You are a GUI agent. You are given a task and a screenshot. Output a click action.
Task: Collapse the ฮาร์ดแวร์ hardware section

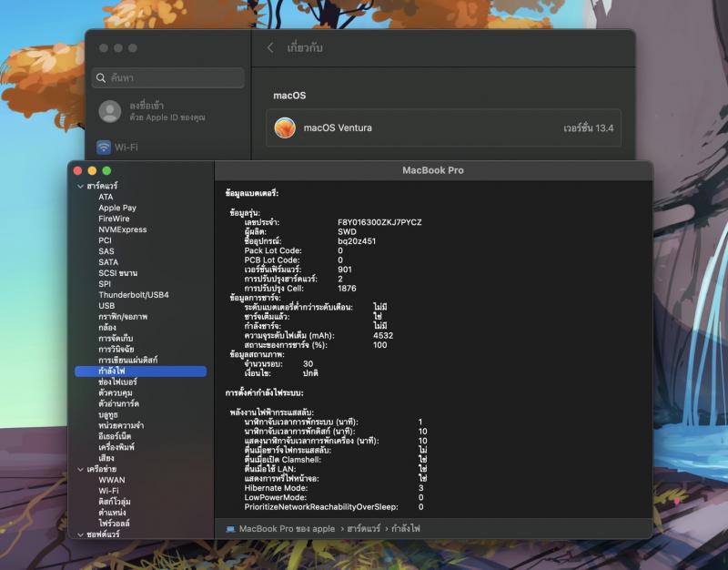click(79, 186)
